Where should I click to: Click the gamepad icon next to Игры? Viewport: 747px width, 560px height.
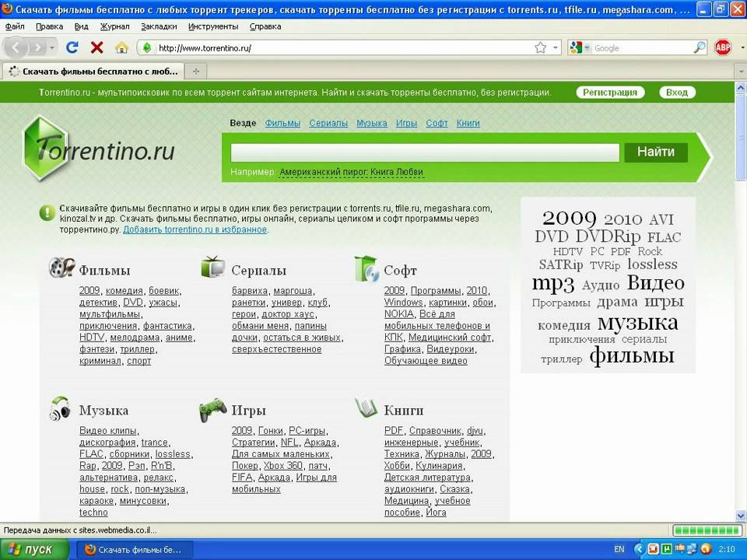click(212, 410)
